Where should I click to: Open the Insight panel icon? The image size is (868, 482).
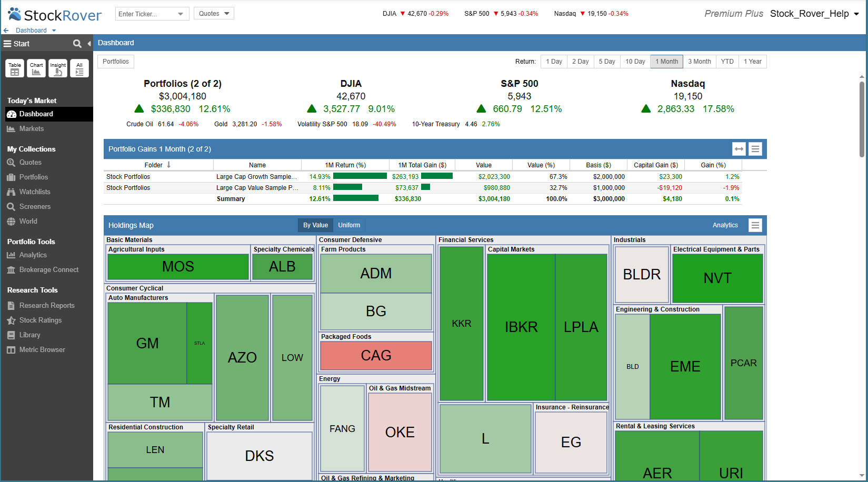[x=58, y=68]
